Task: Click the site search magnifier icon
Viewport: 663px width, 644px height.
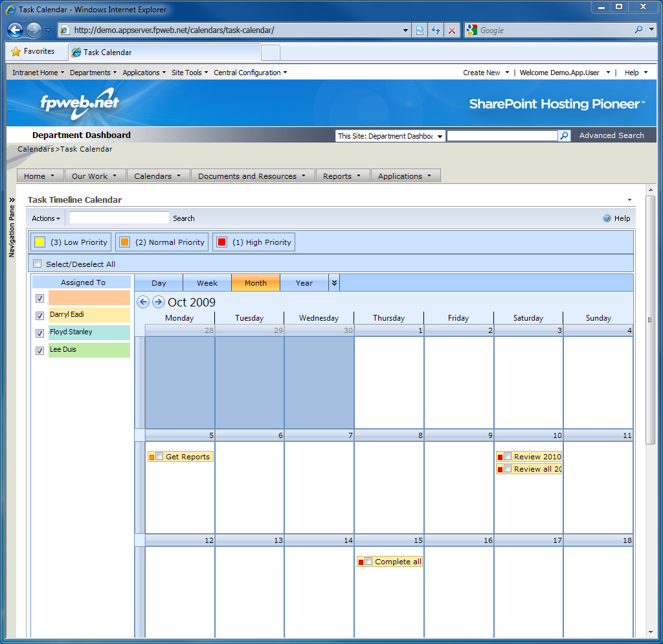Action: 564,135
